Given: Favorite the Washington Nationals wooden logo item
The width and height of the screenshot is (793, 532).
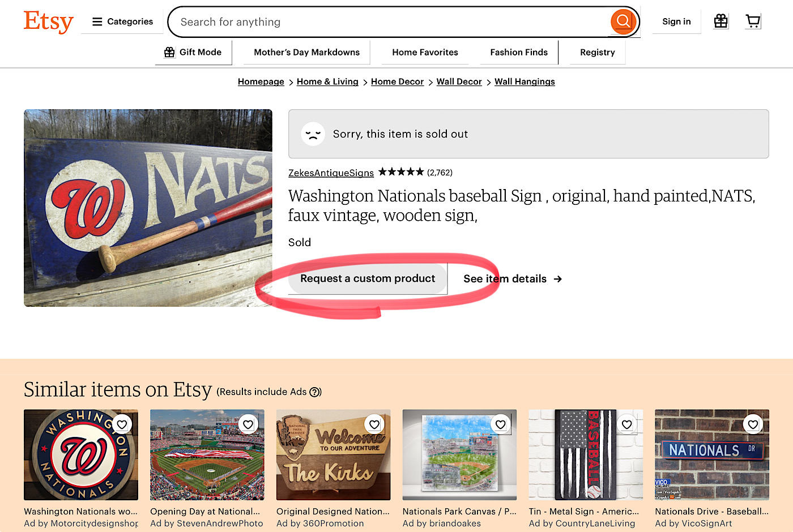Looking at the screenshot, I should (x=122, y=424).
